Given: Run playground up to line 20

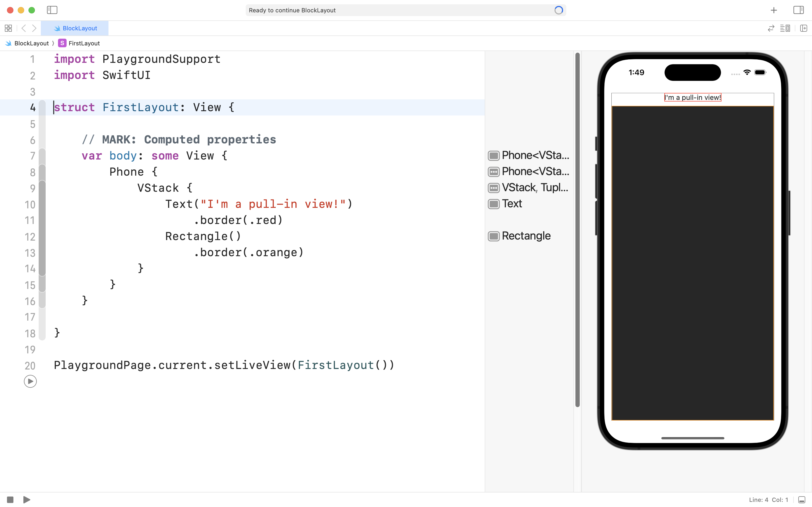Looking at the screenshot, I should click(x=30, y=381).
